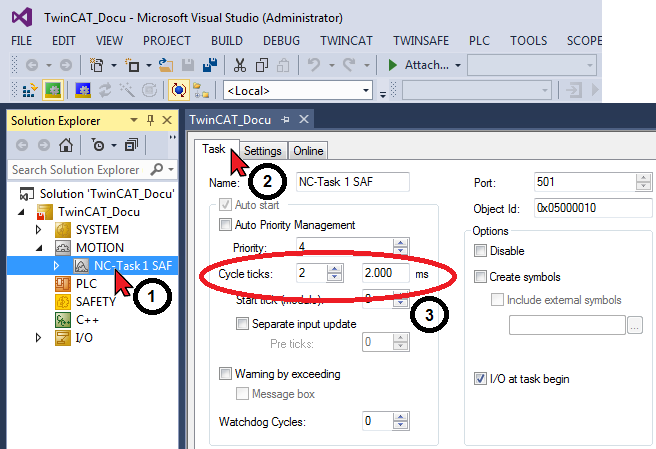The image size is (656, 449).
Task: Click Solution Explorer pending changes clock icon
Action: click(x=98, y=145)
